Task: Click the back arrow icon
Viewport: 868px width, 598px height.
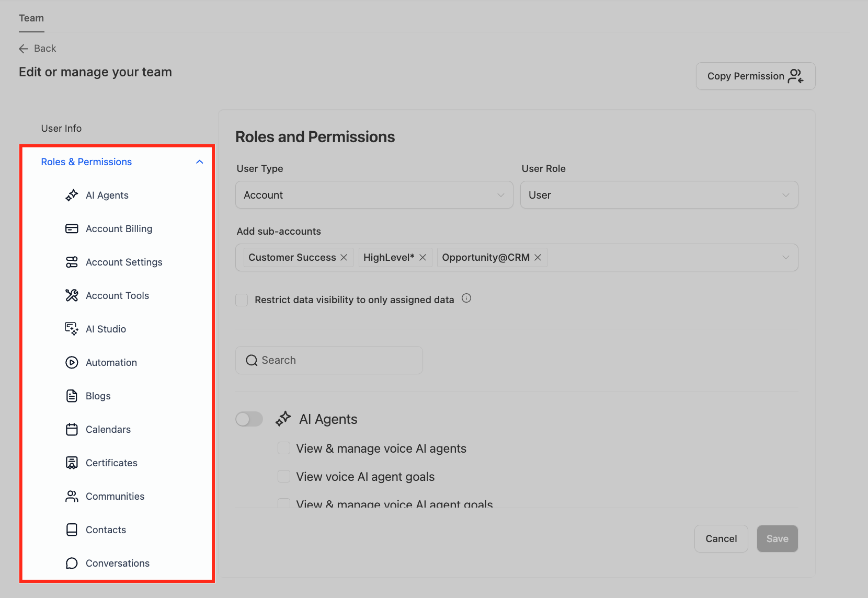Action: coord(24,49)
